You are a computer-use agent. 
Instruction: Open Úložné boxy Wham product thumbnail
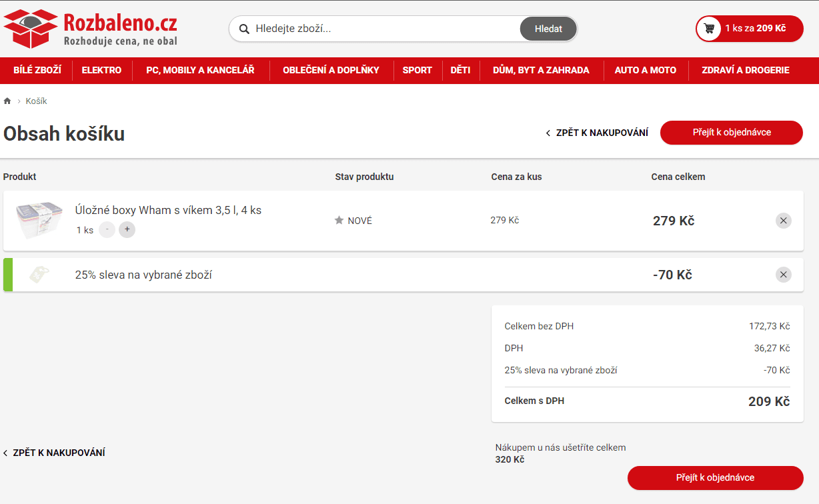(39, 220)
